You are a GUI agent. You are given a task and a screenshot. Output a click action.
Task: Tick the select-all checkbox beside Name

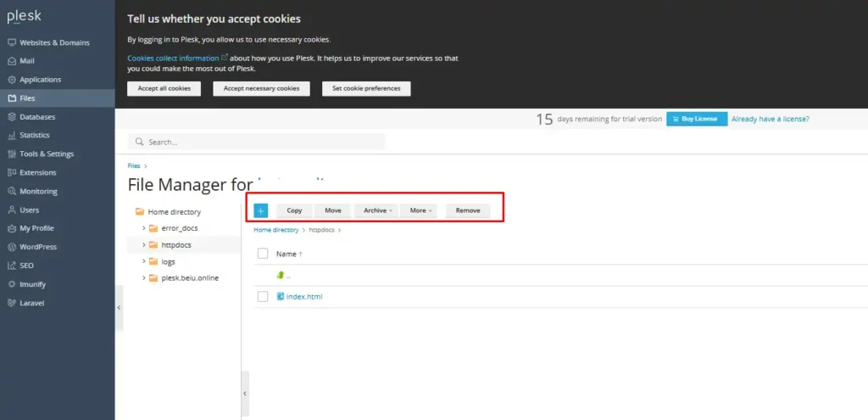[263, 253]
